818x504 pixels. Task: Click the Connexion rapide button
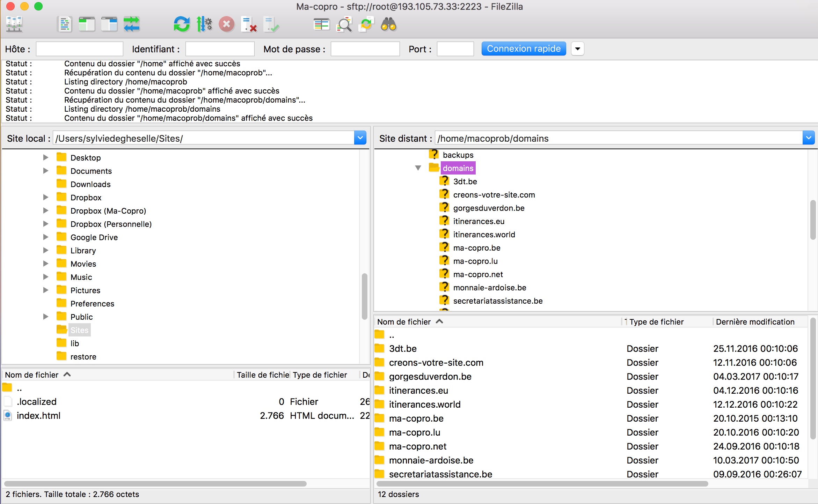(x=524, y=49)
